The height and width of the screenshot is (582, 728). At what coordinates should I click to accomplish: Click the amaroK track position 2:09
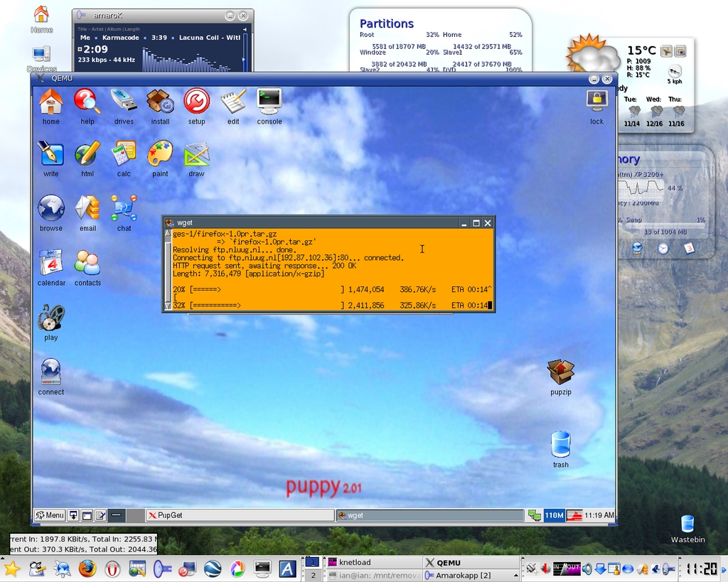[x=96, y=49]
